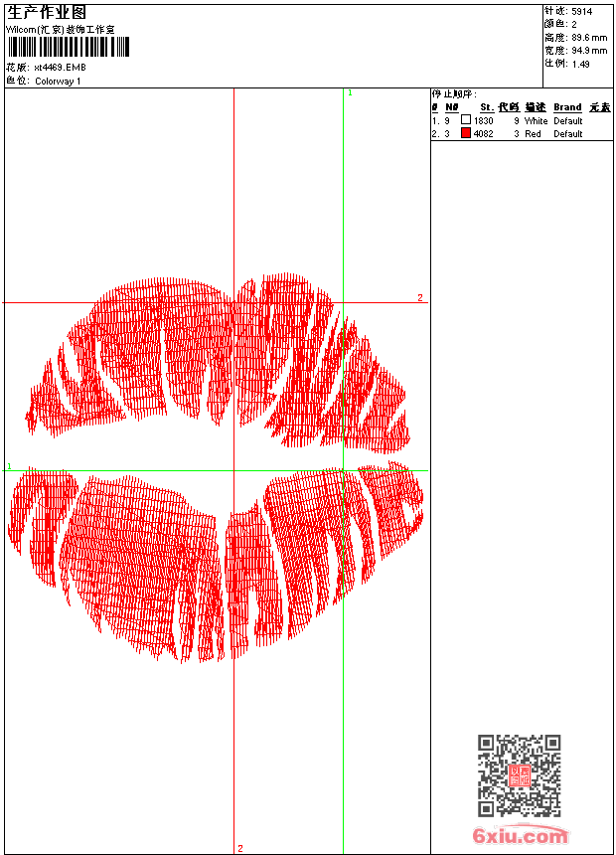The width and height of the screenshot is (616, 855).
Task: Click the St. column header
Action: click(487, 107)
